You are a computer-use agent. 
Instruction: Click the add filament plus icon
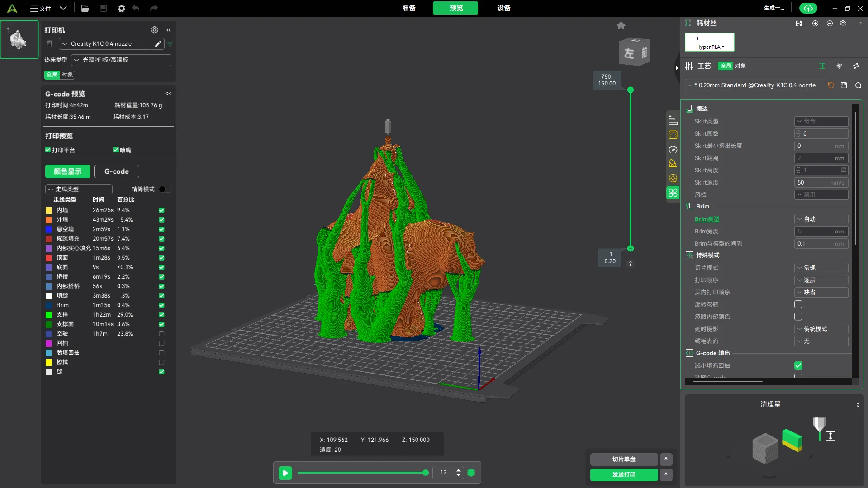815,24
